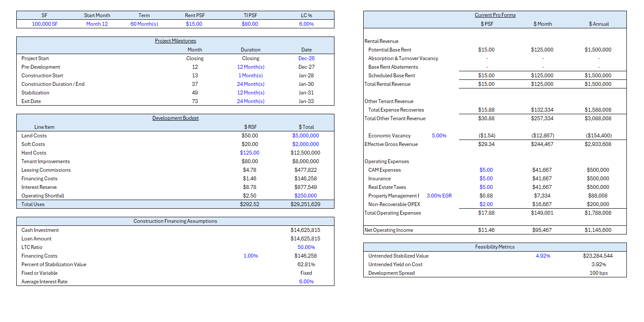Select the Real Estate Taxes row label
This screenshot has height=322, width=644.
(387, 187)
